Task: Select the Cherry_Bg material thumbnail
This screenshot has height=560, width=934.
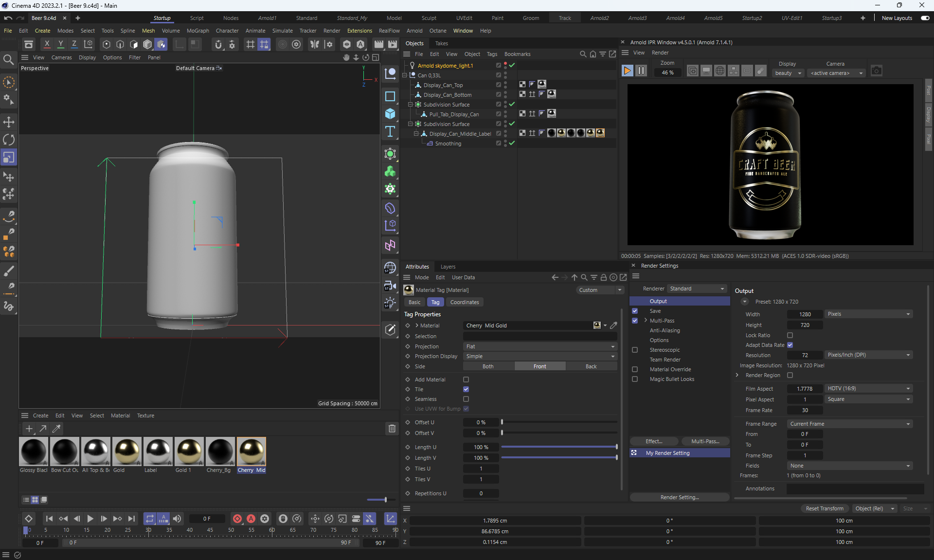Action: coord(220,452)
